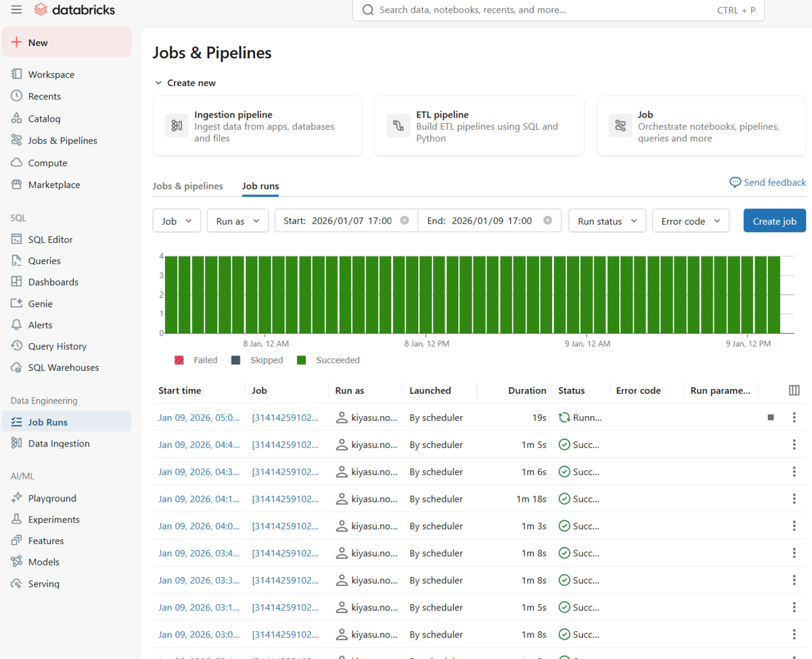Click the 1m 18s duration cell

[531, 499]
